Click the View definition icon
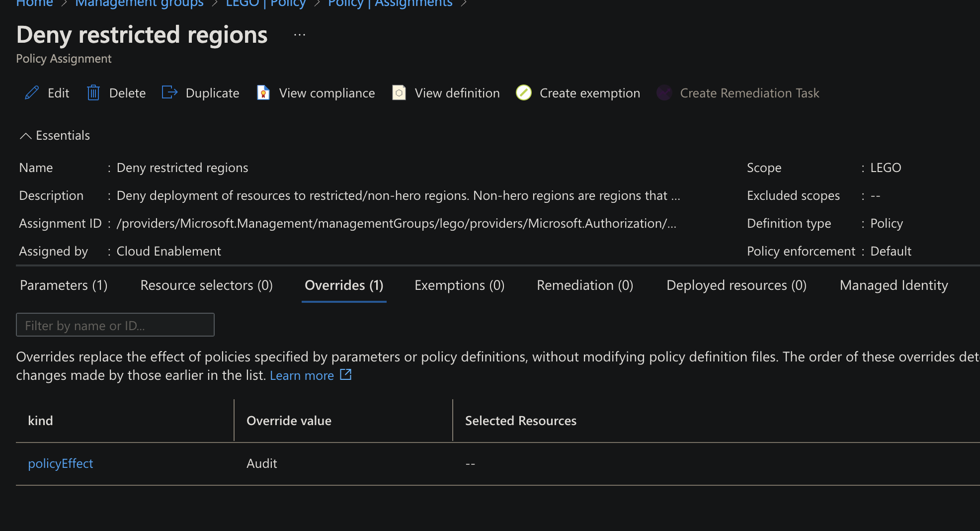This screenshot has height=531, width=980. pyautogui.click(x=399, y=93)
